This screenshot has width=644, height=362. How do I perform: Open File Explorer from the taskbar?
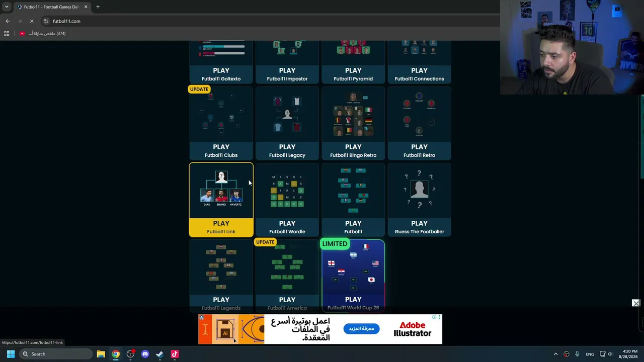101,354
